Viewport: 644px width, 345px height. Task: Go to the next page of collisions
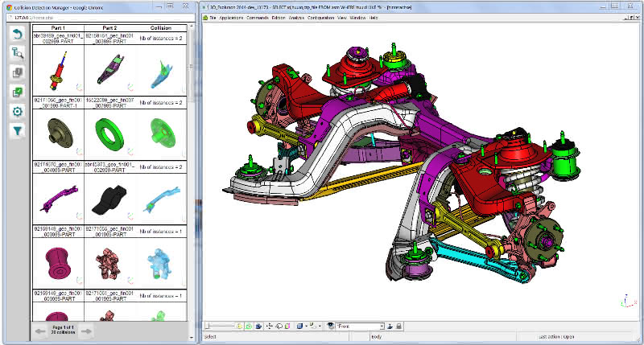(x=86, y=331)
